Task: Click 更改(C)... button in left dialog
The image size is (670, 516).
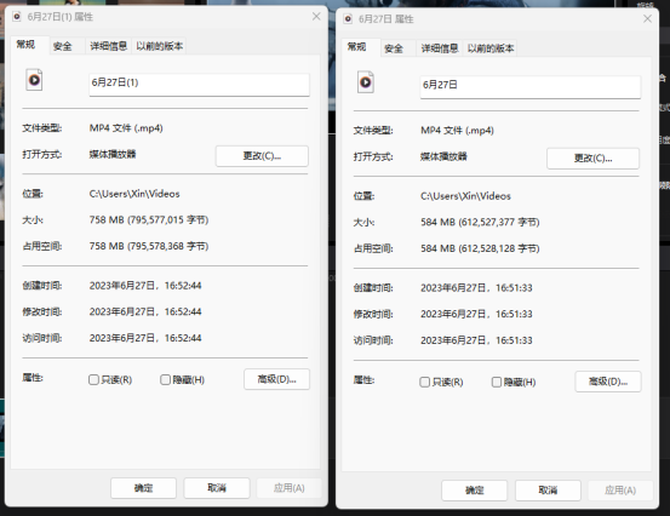Action: pyautogui.click(x=262, y=156)
